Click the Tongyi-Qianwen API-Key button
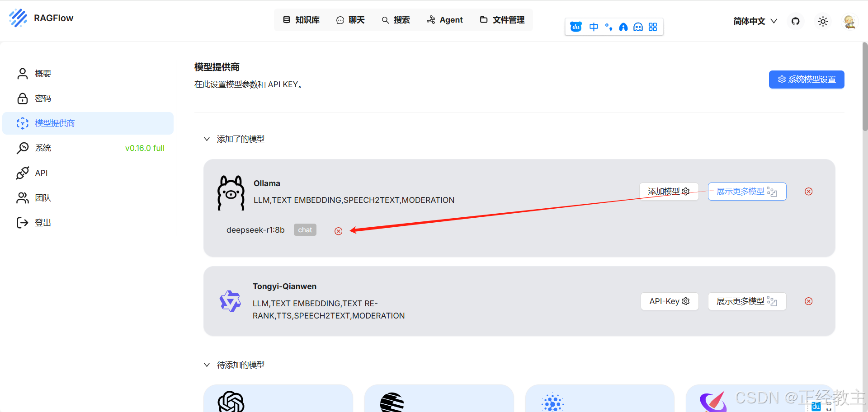This screenshot has width=868, height=412. click(x=670, y=301)
